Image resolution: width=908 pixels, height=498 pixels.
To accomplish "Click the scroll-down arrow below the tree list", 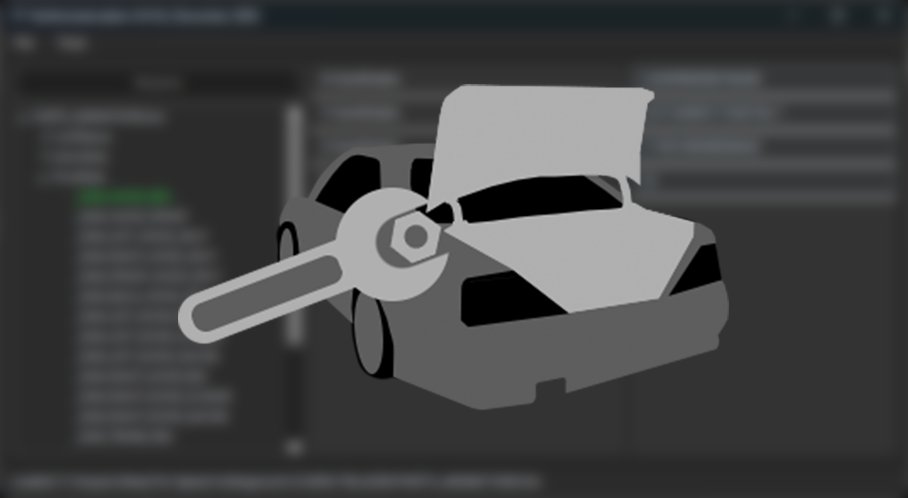I will click(295, 446).
